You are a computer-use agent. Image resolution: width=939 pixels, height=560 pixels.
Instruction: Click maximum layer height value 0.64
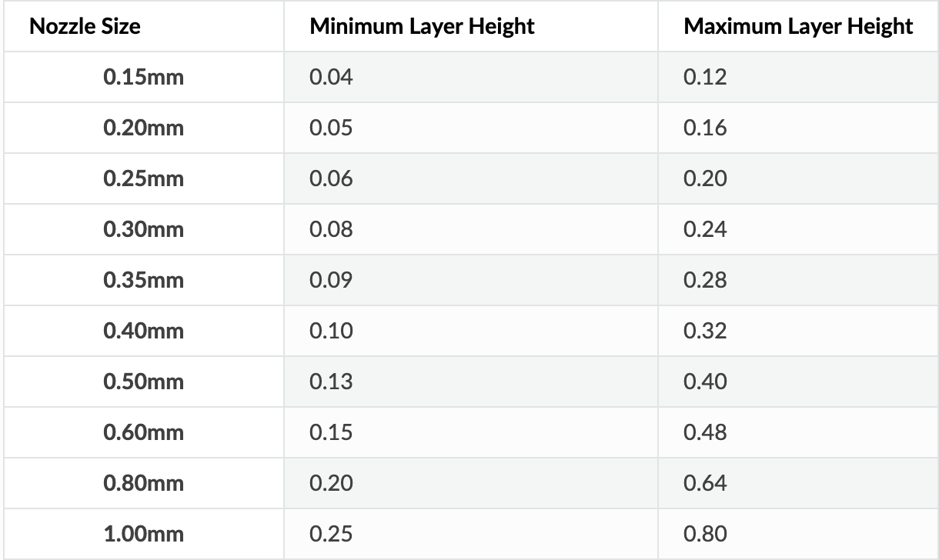pyautogui.click(x=705, y=483)
